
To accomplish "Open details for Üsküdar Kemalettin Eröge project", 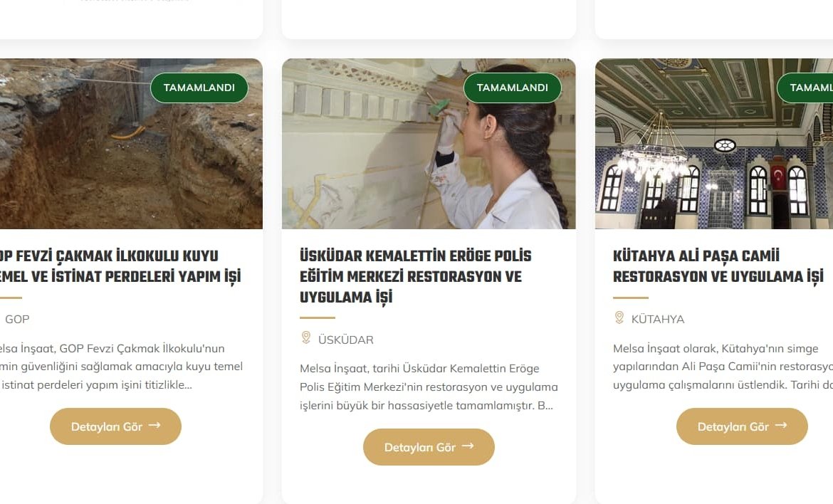I will [x=429, y=447].
